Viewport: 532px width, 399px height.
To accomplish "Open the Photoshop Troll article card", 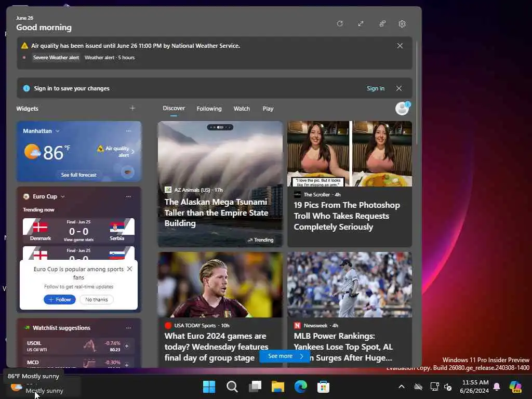I will click(350, 184).
